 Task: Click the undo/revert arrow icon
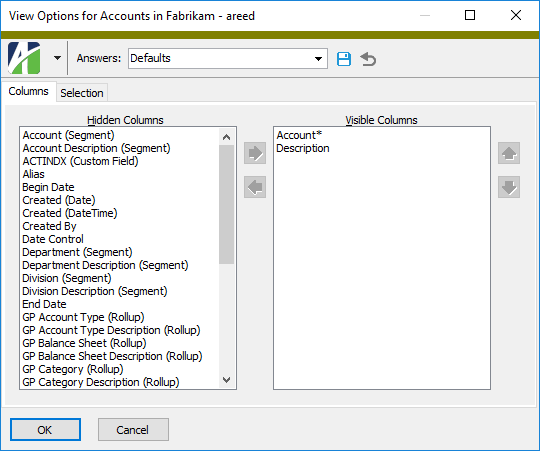(368, 59)
